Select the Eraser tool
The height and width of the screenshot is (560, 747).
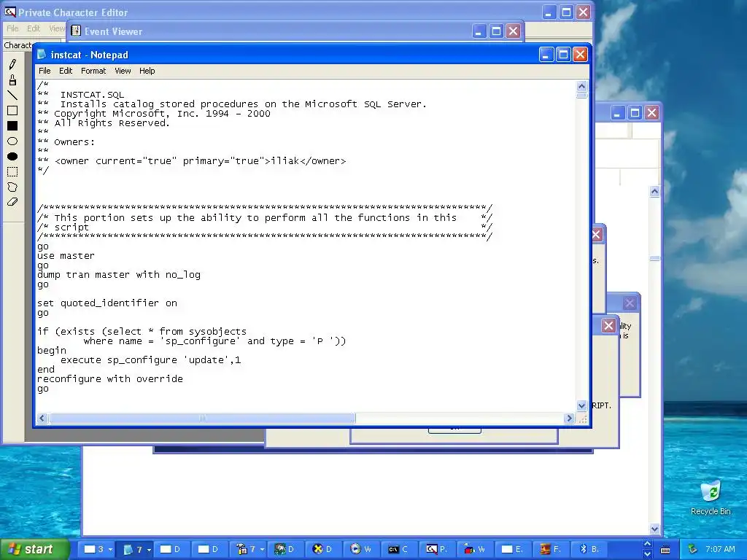pos(12,202)
